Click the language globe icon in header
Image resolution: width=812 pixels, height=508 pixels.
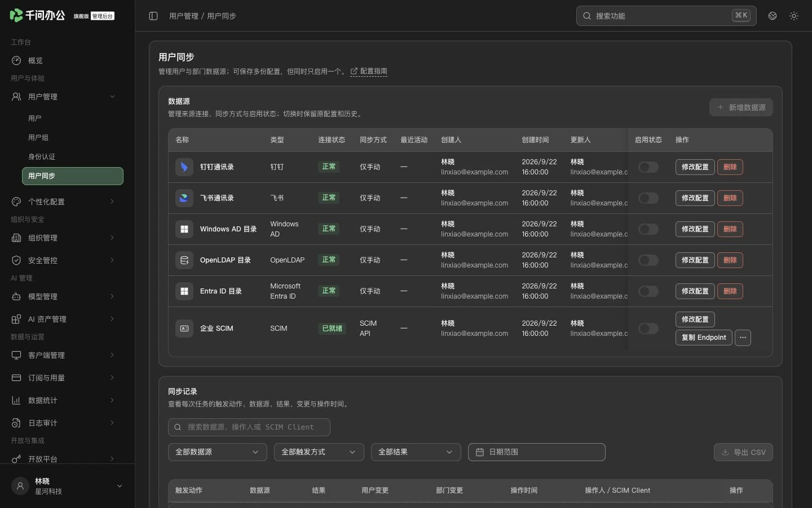coord(773,16)
